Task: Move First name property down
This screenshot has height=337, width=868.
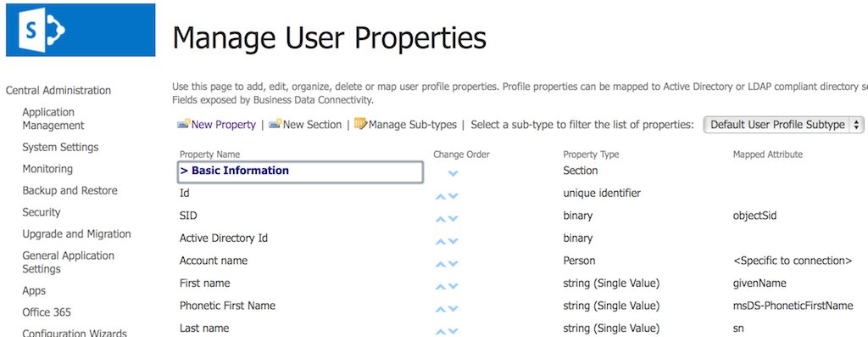Action: click(453, 287)
